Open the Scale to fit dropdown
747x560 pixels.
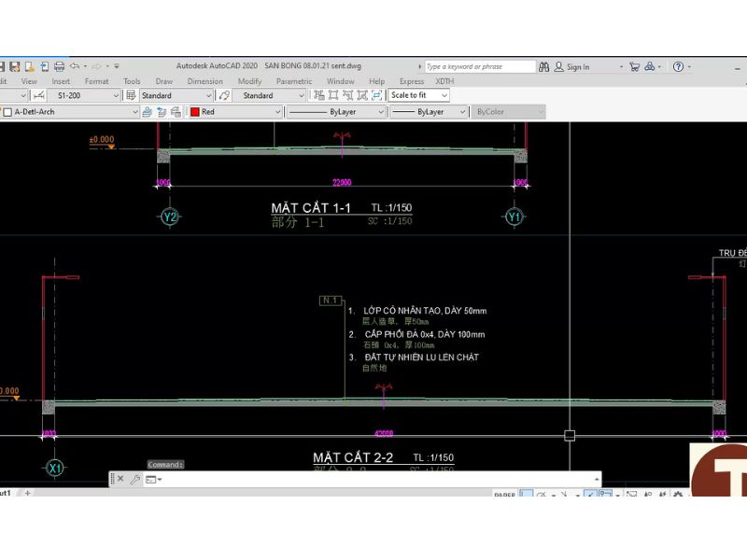[x=419, y=95]
